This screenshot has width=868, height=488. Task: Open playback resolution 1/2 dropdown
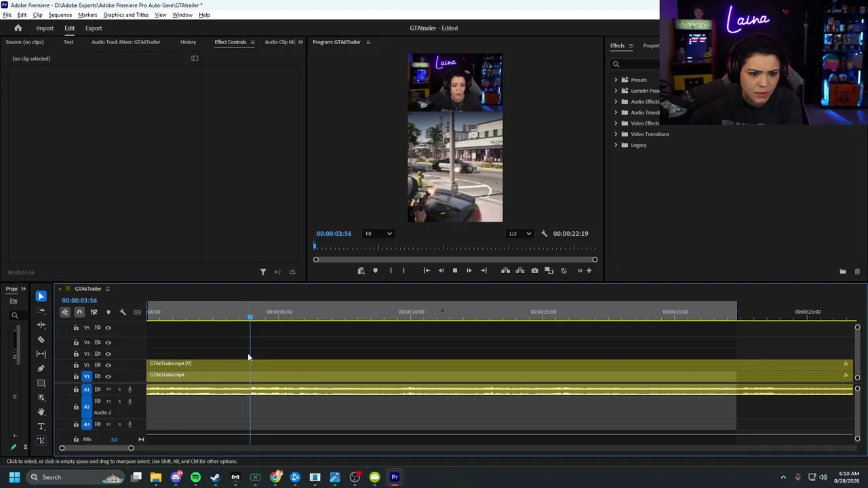coord(520,234)
